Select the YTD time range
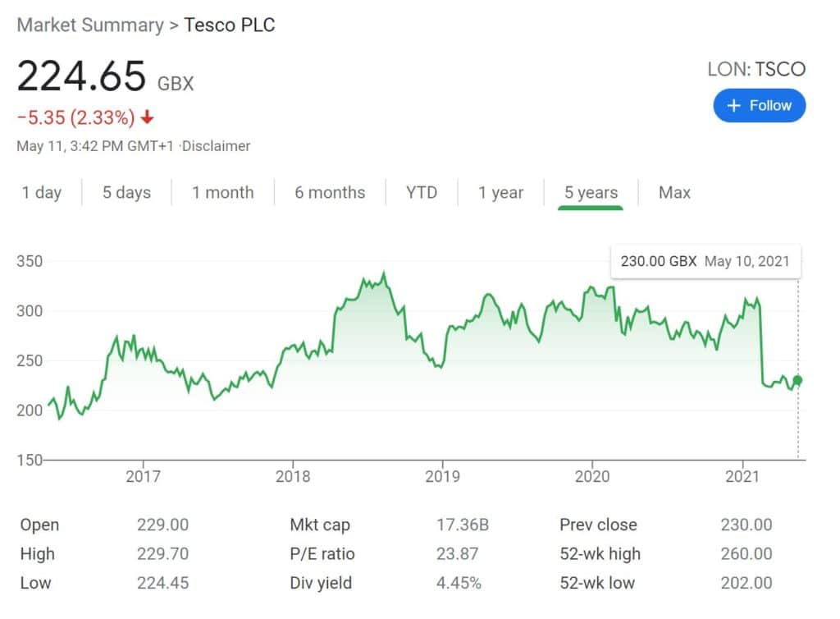840x619 pixels. pos(422,193)
